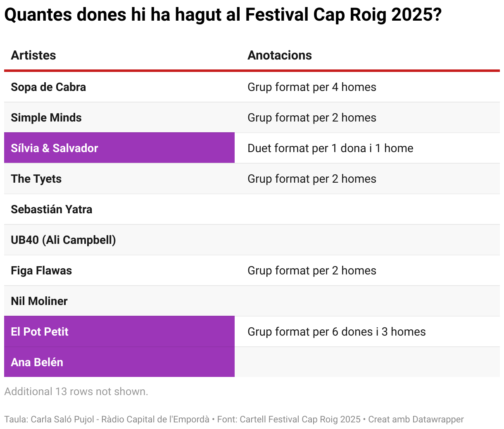The width and height of the screenshot is (504, 429).
Task: Click the purple El Pot Petit cell
Action: [x=119, y=331]
